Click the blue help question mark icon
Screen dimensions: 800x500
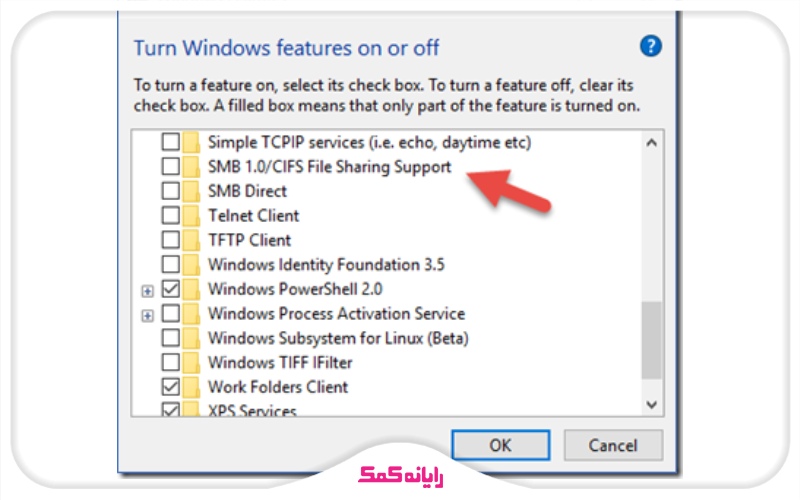click(651, 46)
